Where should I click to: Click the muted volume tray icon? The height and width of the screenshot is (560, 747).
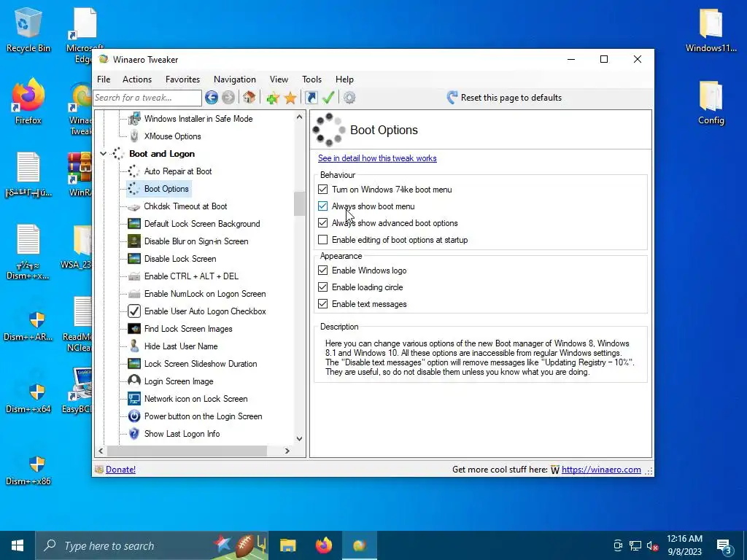pos(652,545)
